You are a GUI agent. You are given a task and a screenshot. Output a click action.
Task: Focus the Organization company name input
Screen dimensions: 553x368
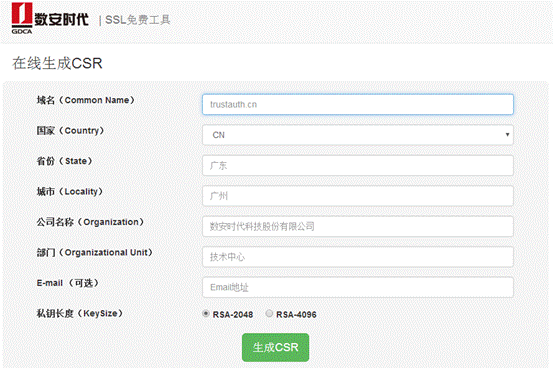tap(358, 226)
